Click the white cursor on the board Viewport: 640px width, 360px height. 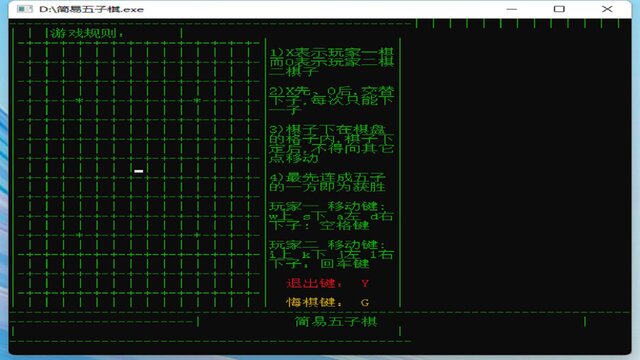(139, 171)
